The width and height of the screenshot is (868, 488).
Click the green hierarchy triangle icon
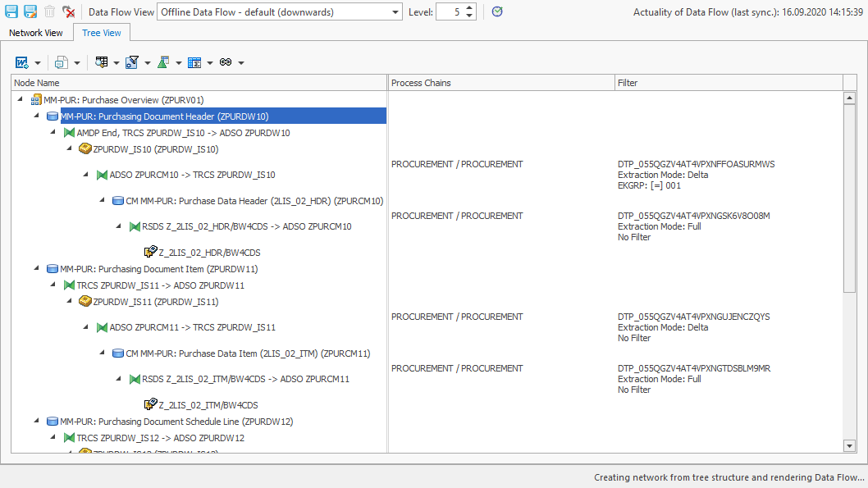[161, 62]
